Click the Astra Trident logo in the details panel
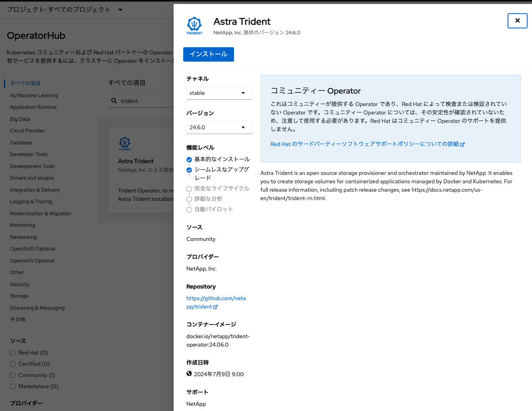532x411 pixels. (x=194, y=26)
